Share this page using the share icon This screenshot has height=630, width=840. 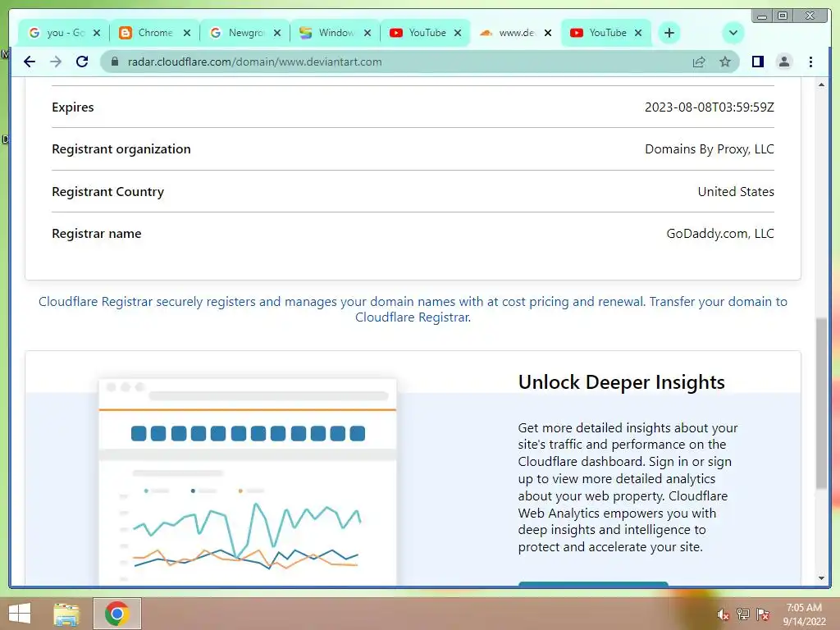[699, 62]
